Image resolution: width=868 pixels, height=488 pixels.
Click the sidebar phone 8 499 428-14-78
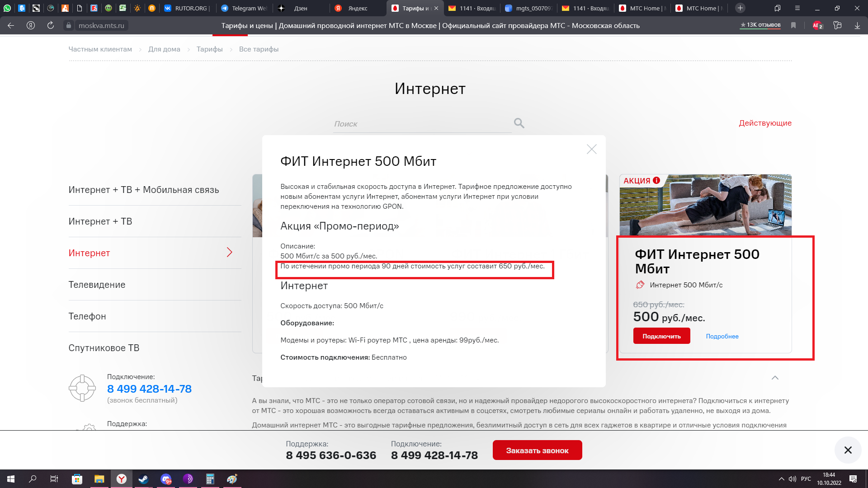(x=149, y=389)
